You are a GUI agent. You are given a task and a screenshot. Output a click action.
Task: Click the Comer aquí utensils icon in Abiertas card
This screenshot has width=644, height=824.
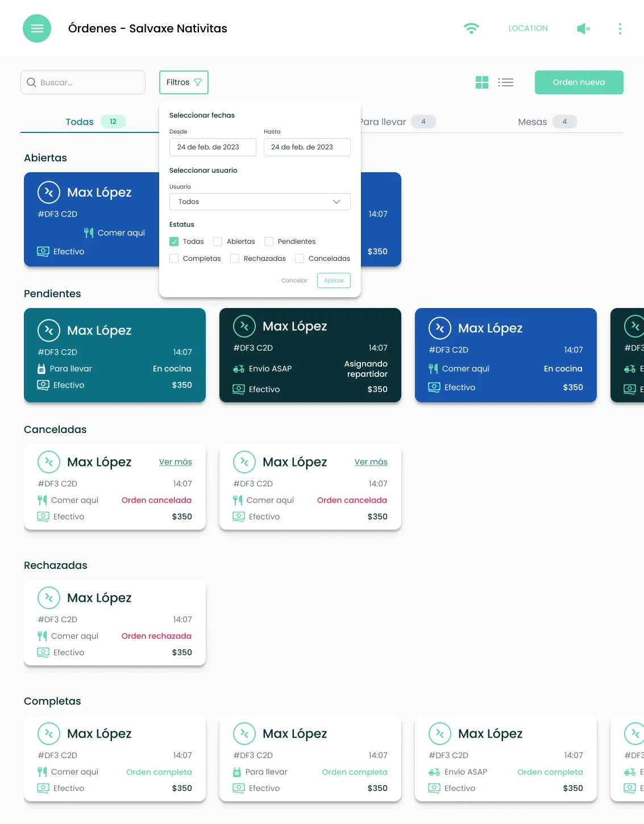click(89, 232)
